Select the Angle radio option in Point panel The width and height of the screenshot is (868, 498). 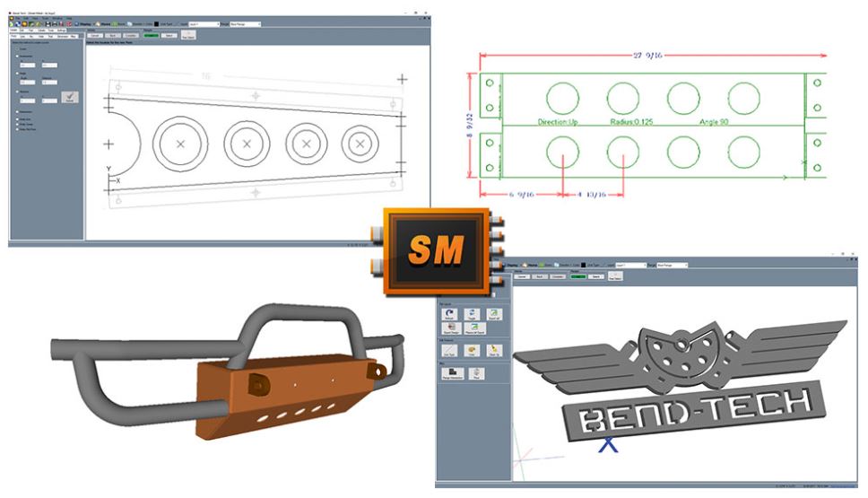(17, 73)
